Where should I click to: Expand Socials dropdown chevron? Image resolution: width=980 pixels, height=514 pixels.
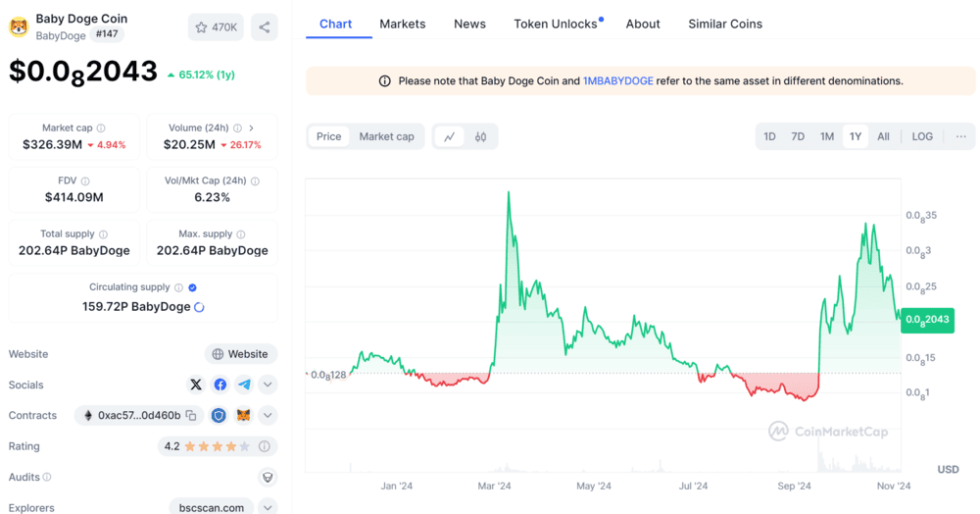268,385
